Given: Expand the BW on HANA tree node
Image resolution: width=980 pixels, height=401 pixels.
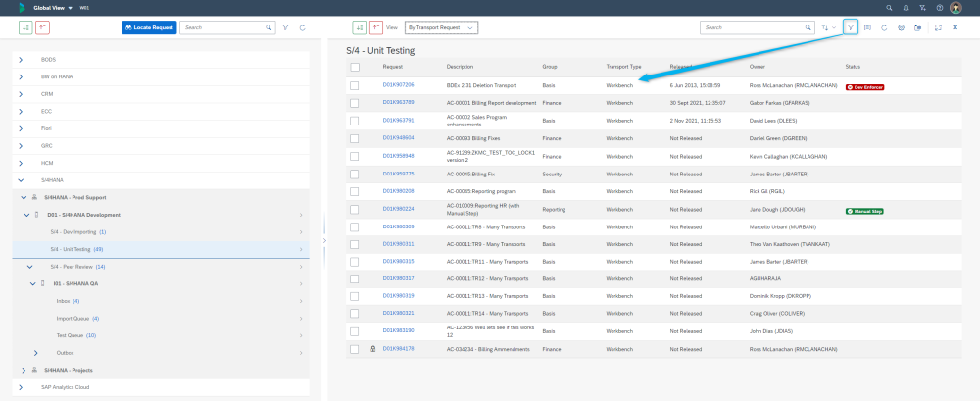Looking at the screenshot, I should (21, 76).
